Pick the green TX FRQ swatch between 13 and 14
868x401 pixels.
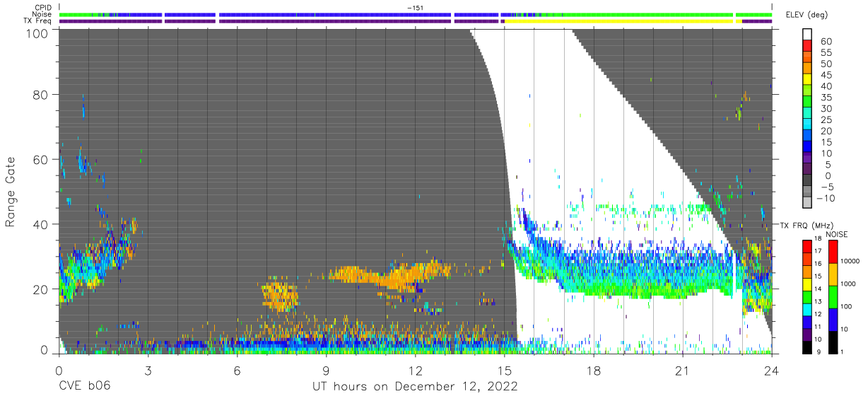[807, 296]
